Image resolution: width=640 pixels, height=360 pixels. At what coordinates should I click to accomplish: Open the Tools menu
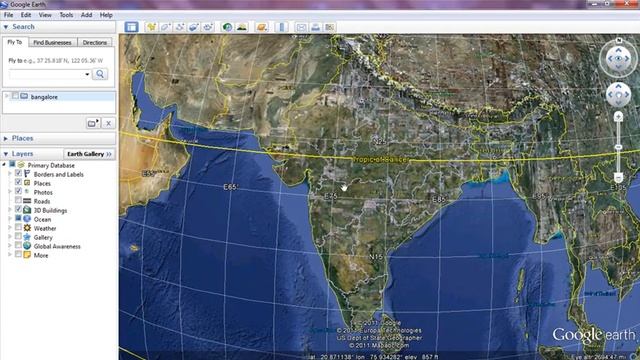[66, 15]
